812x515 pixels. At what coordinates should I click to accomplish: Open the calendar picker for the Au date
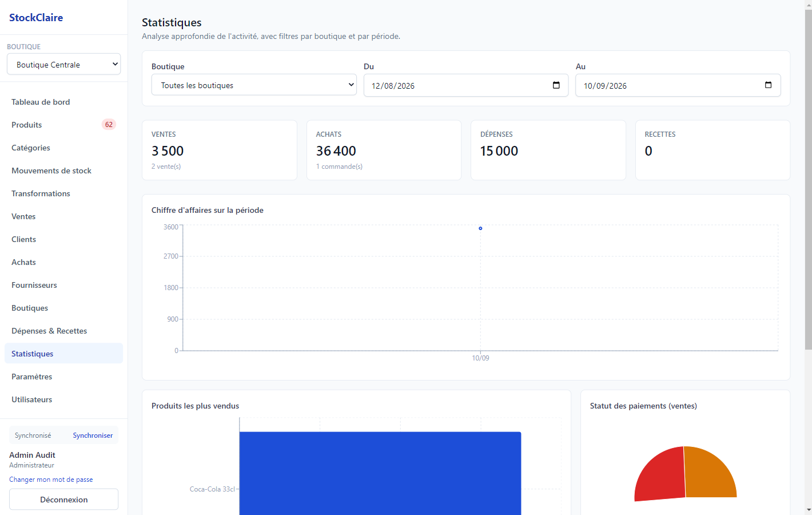click(x=768, y=85)
